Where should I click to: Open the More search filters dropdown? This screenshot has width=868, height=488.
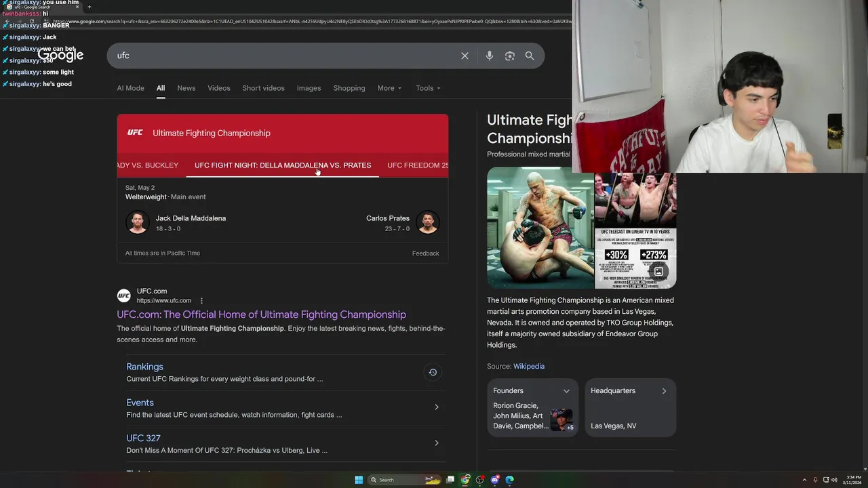[389, 88]
